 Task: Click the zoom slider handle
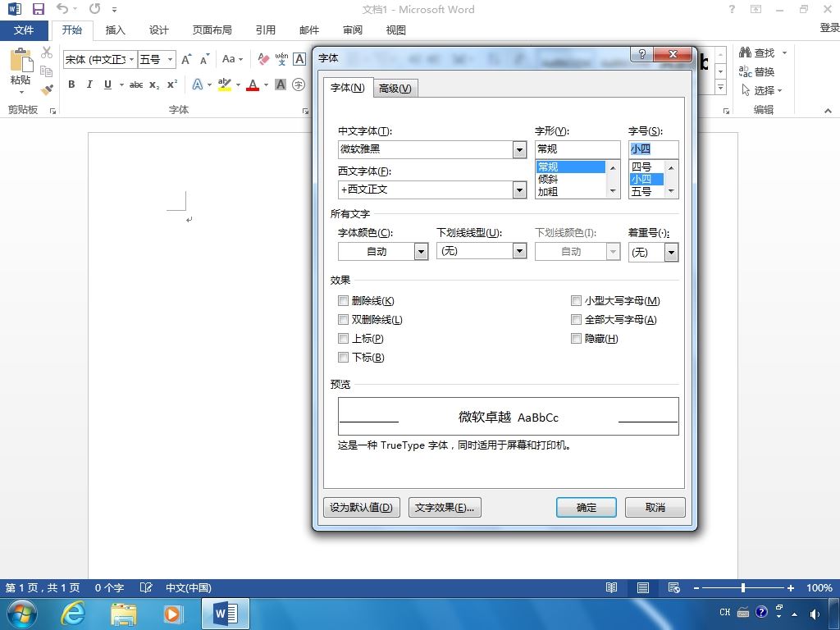743,587
